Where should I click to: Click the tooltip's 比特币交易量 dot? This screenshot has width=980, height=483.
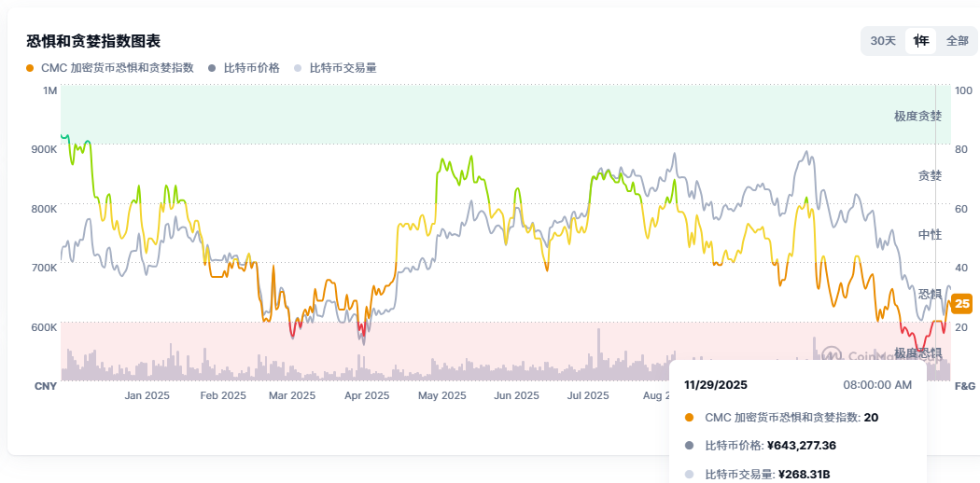coord(689,475)
